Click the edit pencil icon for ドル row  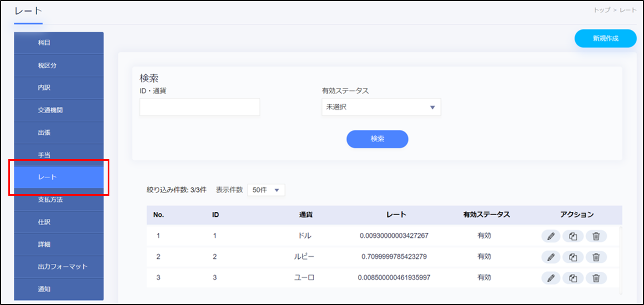coord(551,236)
